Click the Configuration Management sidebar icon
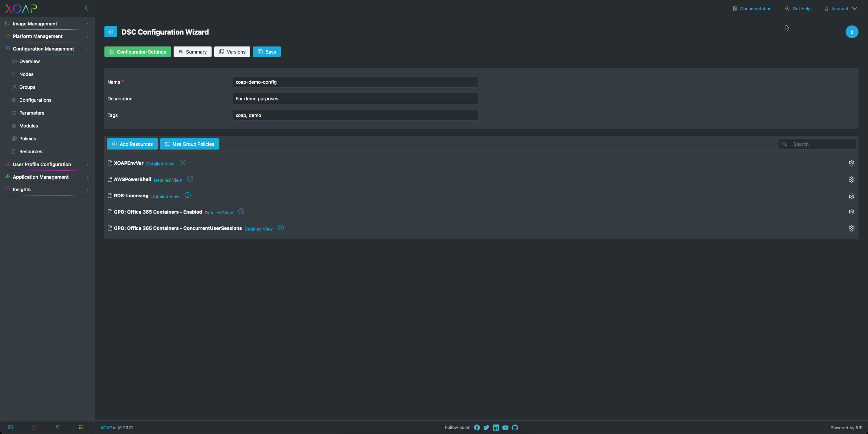 point(6,49)
